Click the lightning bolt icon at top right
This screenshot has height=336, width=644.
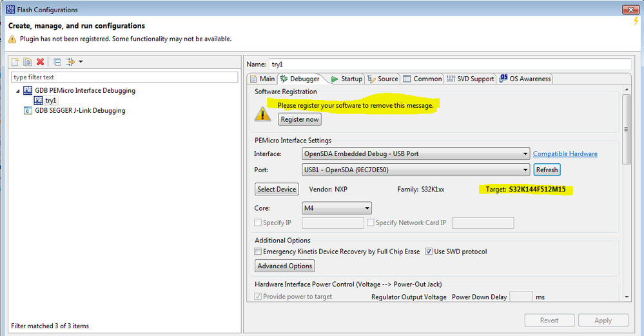(636, 21)
